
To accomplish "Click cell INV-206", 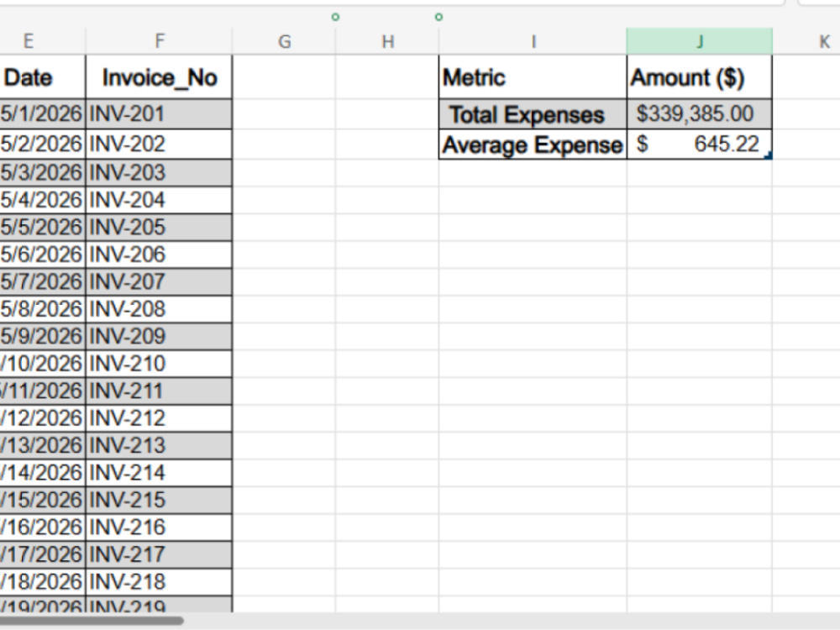I will [x=159, y=255].
